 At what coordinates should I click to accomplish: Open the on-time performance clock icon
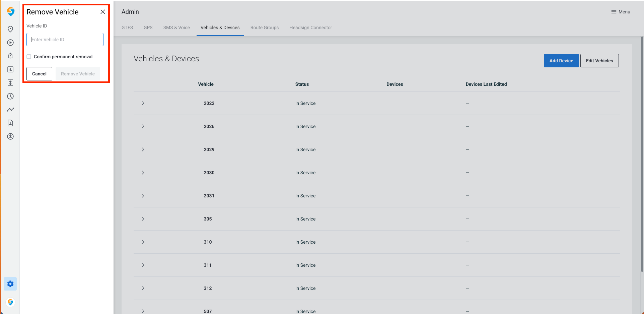click(x=10, y=96)
